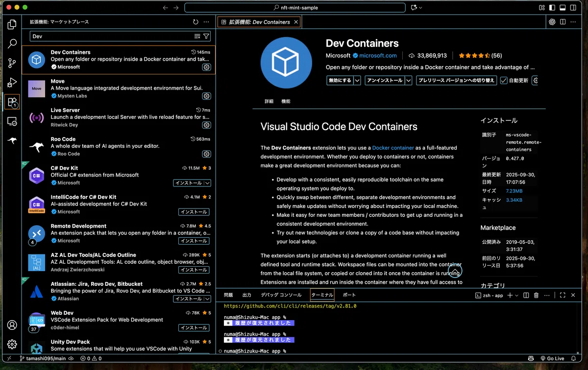Go back with the navigation arrow
The image size is (588, 370).
[165, 7]
